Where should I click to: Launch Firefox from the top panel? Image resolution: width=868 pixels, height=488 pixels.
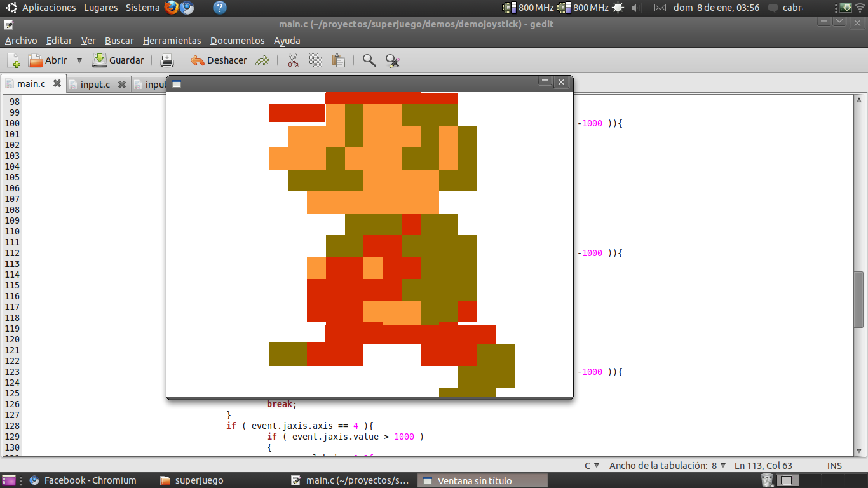(171, 8)
